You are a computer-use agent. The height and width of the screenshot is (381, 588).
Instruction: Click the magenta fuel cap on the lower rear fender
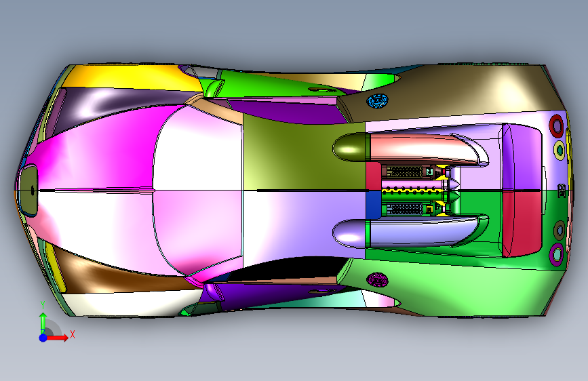click(x=377, y=280)
